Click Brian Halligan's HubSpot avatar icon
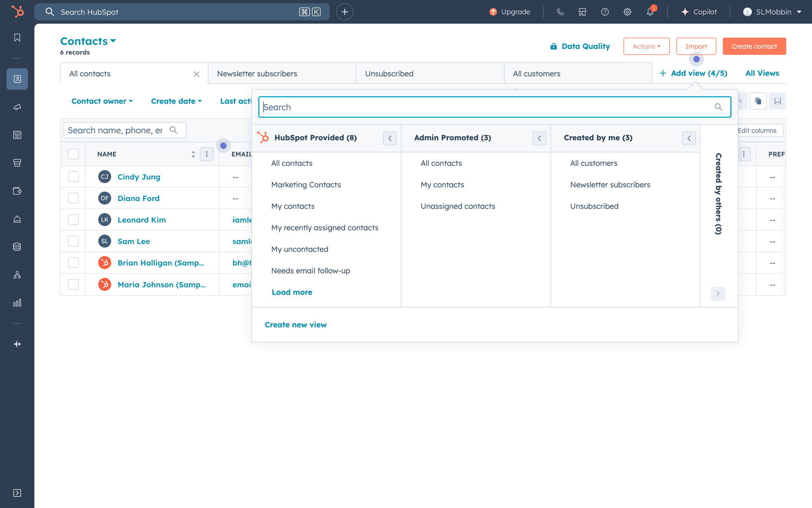This screenshot has width=812, height=508. pos(104,263)
